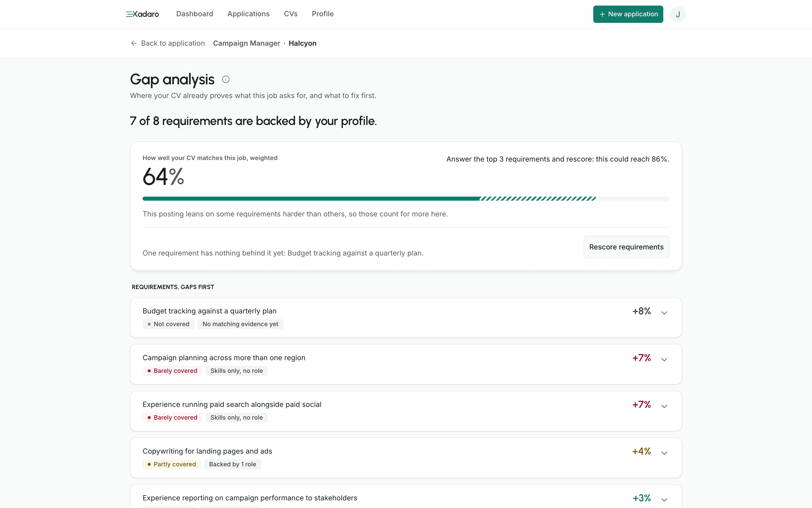Click the Not covered status tag
Image resolution: width=812 pixels, height=508 pixels.
tap(168, 324)
